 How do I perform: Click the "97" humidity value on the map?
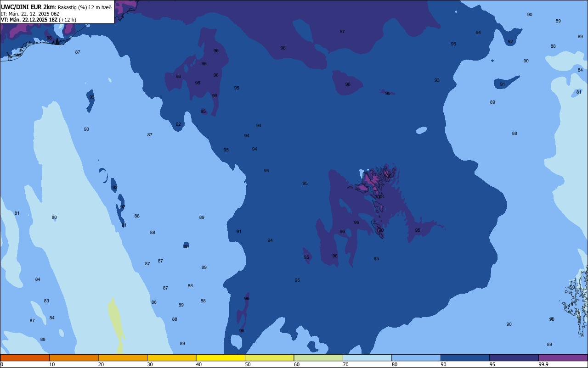(342, 32)
